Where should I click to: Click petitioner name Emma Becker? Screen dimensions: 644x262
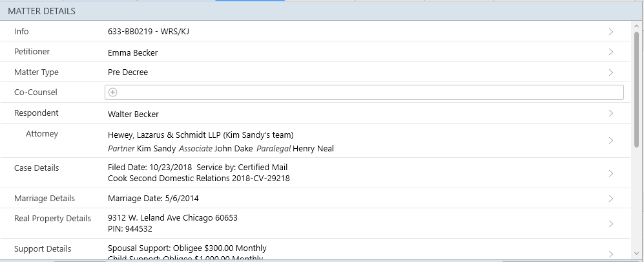132,52
